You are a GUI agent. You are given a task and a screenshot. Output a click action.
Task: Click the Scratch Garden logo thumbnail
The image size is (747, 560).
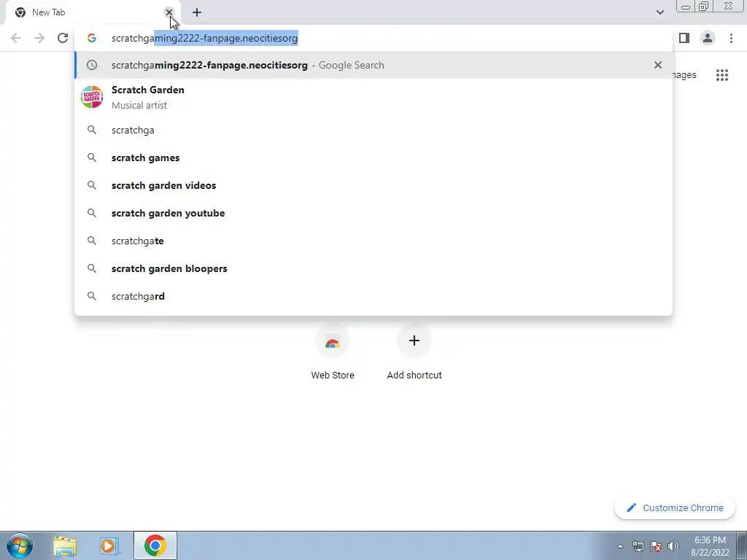(92, 97)
